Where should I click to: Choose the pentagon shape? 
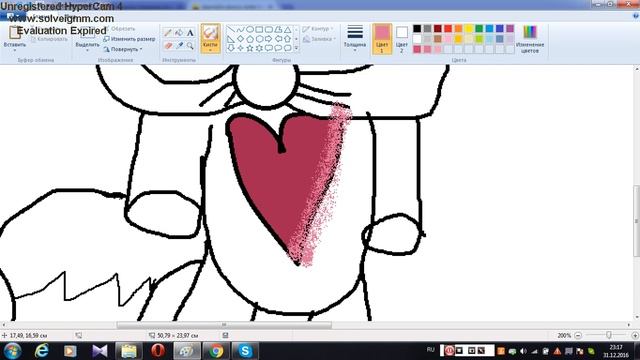click(x=250, y=39)
